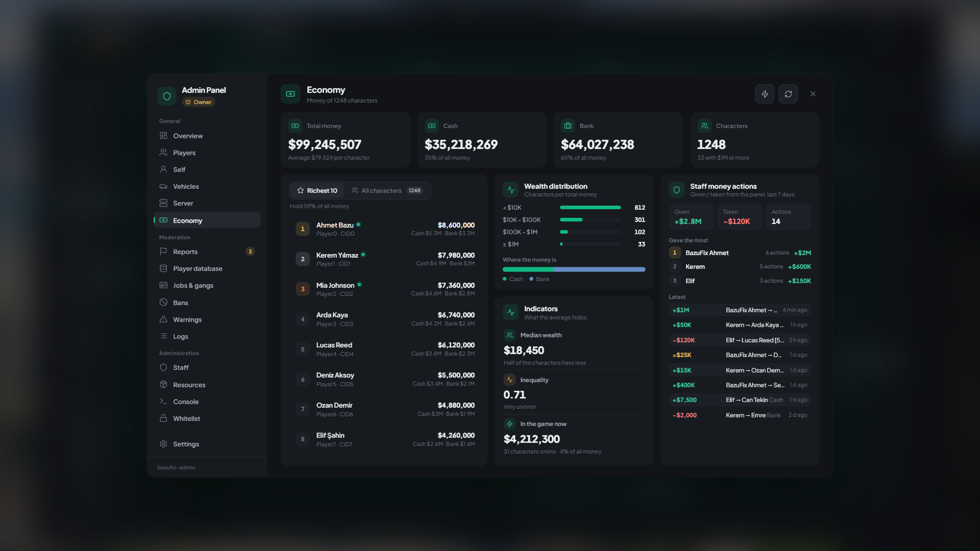Open the Players section

(x=207, y=153)
